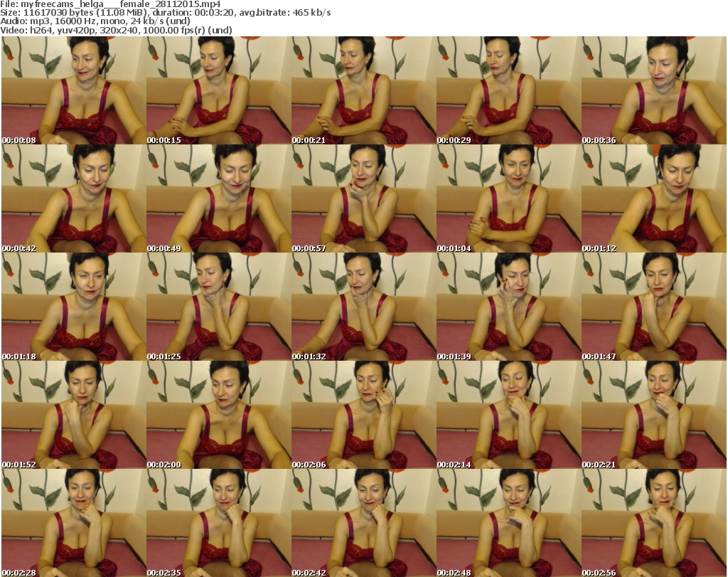
Task: Select the thumbnail frame at 00:02:14
Action: click(509, 415)
